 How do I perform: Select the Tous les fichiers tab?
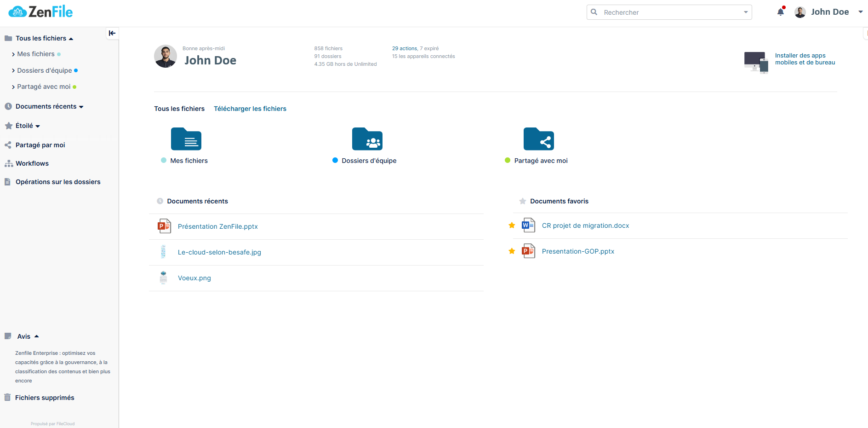[179, 109]
